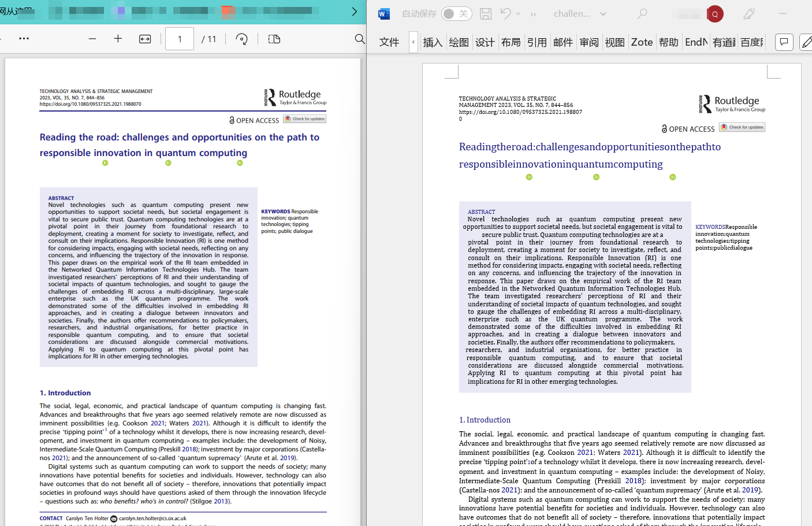Click the DOI link in the PDF header
Viewport: 812px width, 526px height.
90,104
